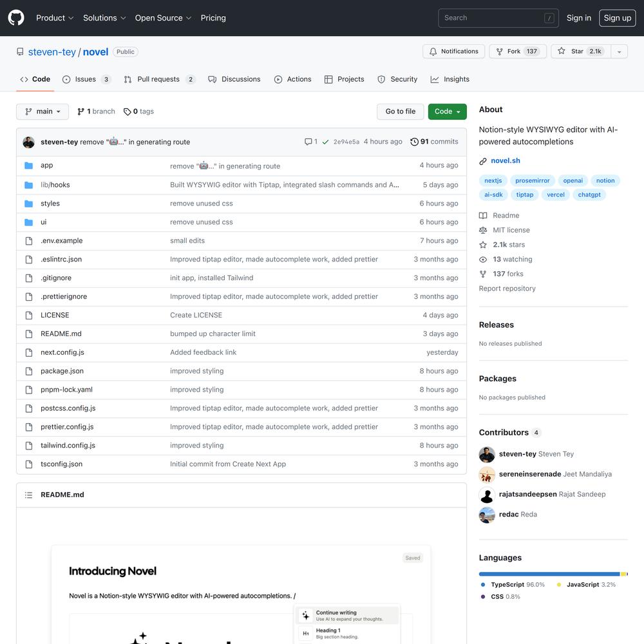This screenshot has width=644, height=644.
Task: Open the Pricing page link
Action: (213, 17)
